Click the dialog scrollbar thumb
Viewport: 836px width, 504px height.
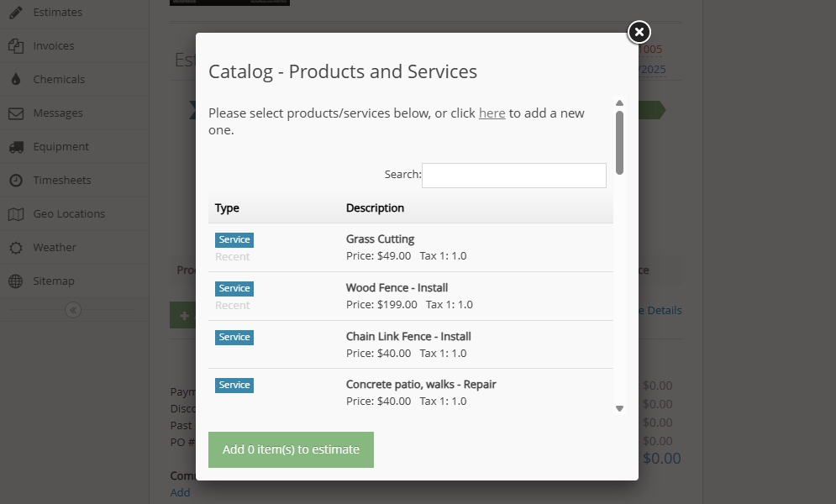click(x=619, y=143)
